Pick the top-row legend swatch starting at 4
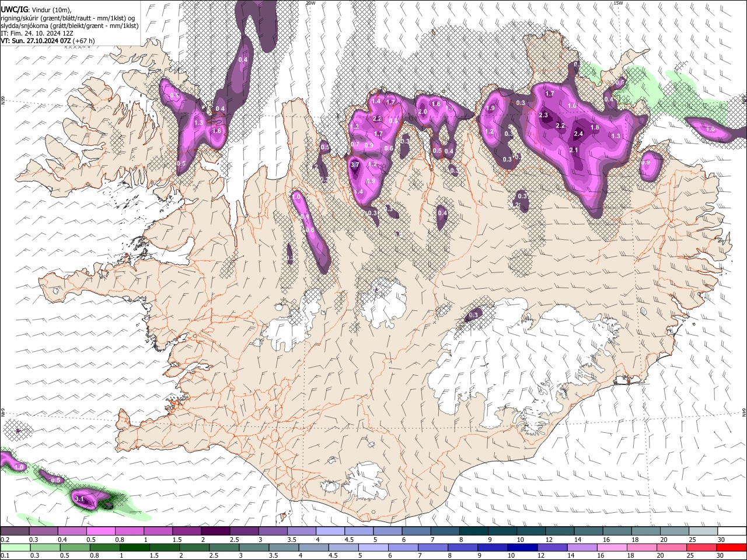Screen dimensions: 747x560 (x=330, y=531)
